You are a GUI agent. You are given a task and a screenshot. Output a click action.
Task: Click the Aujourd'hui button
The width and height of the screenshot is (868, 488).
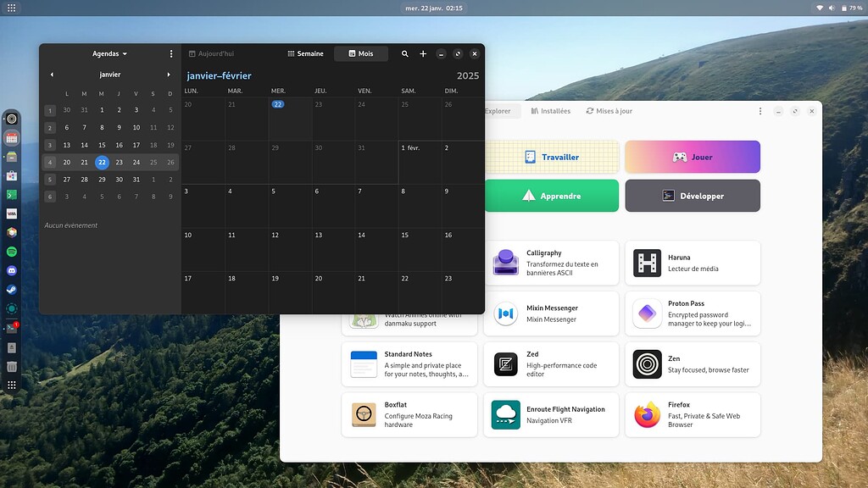pyautogui.click(x=213, y=53)
